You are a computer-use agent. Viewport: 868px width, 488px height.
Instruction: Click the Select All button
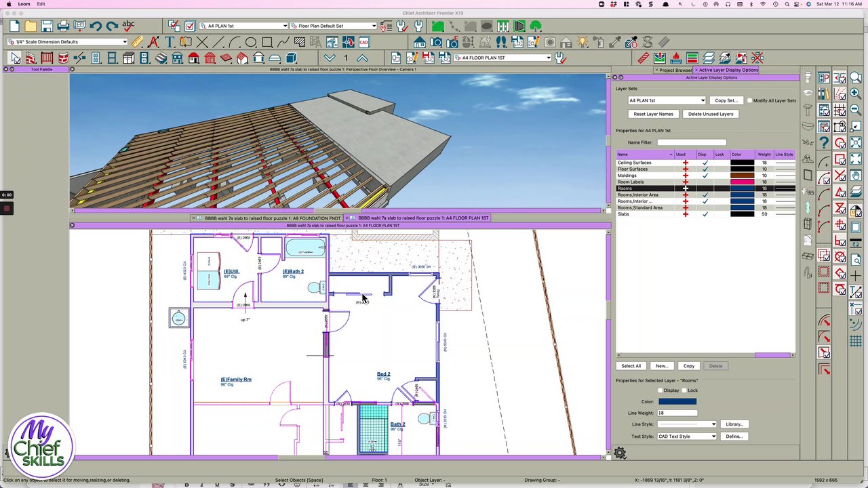point(631,366)
